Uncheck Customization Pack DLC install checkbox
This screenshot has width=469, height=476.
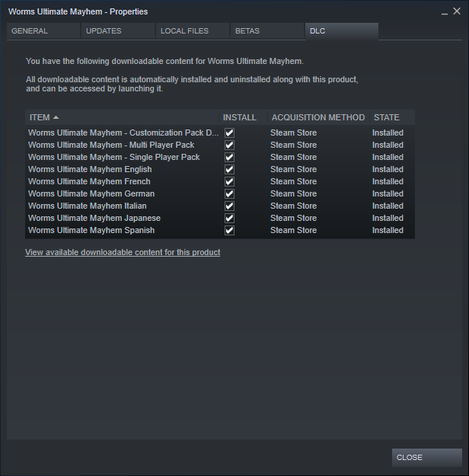(229, 133)
